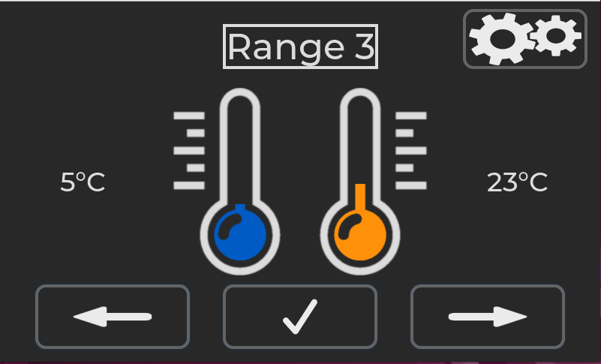Viewport: 601px width, 364px height.
Task: Click the larger gear in settings button
Action: [x=501, y=39]
